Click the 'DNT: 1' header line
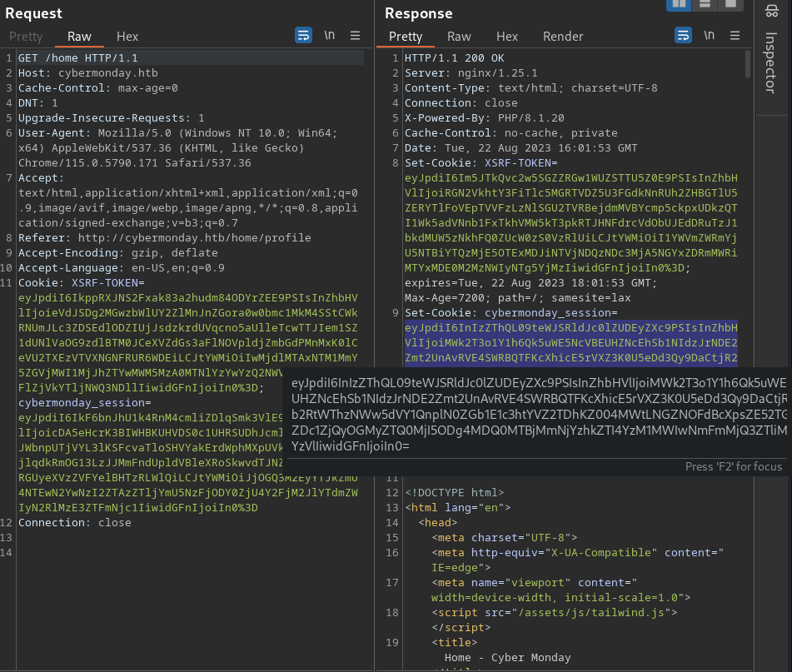This screenshot has height=672, width=792. pyautogui.click(x=37, y=103)
